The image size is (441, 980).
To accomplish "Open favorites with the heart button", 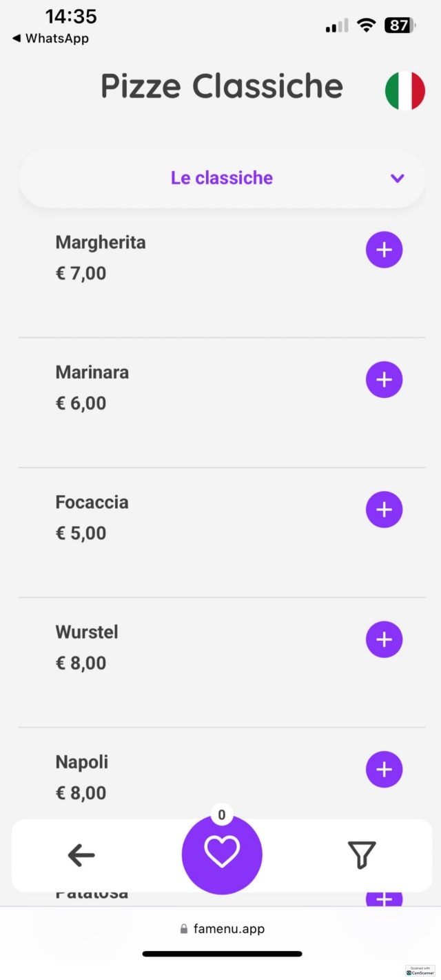I will pyautogui.click(x=222, y=854).
